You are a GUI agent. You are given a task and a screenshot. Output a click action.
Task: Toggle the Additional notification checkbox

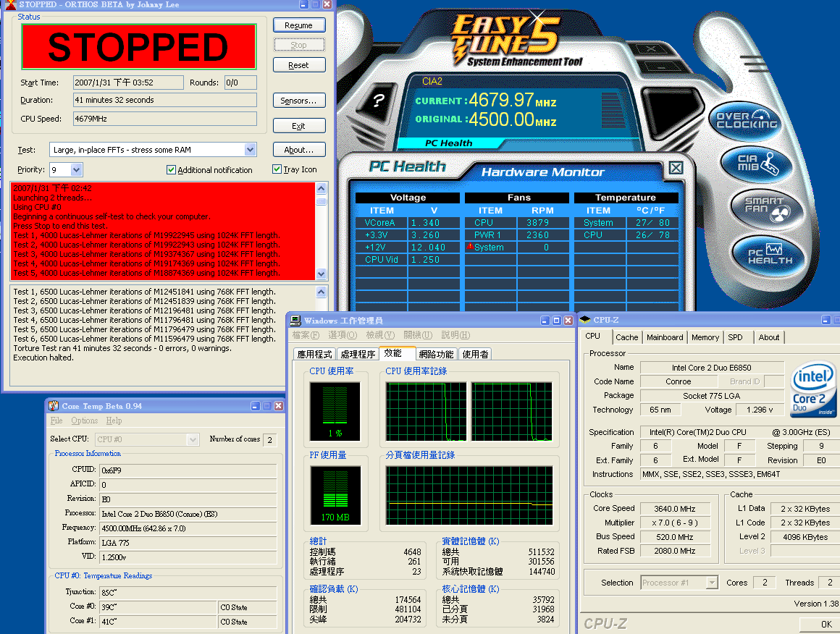171,170
